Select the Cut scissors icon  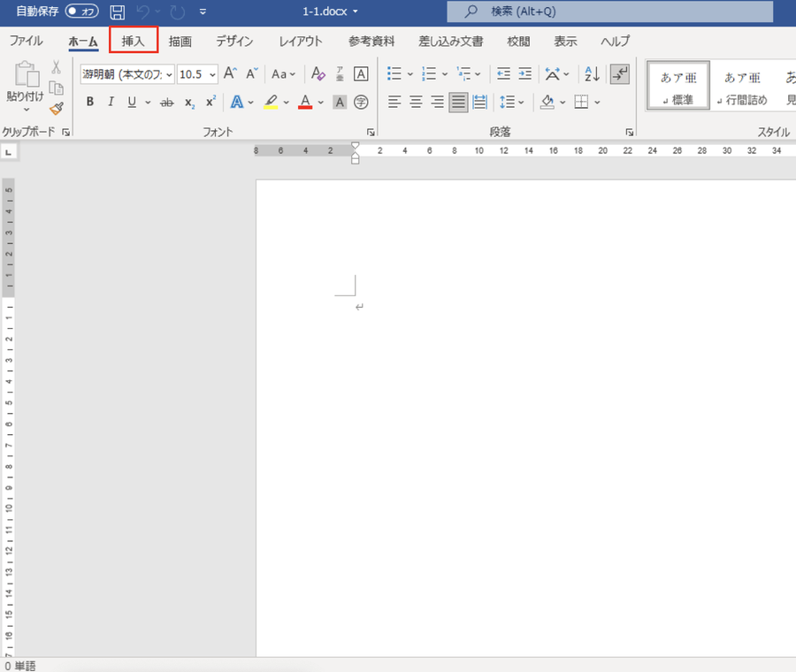tap(56, 67)
